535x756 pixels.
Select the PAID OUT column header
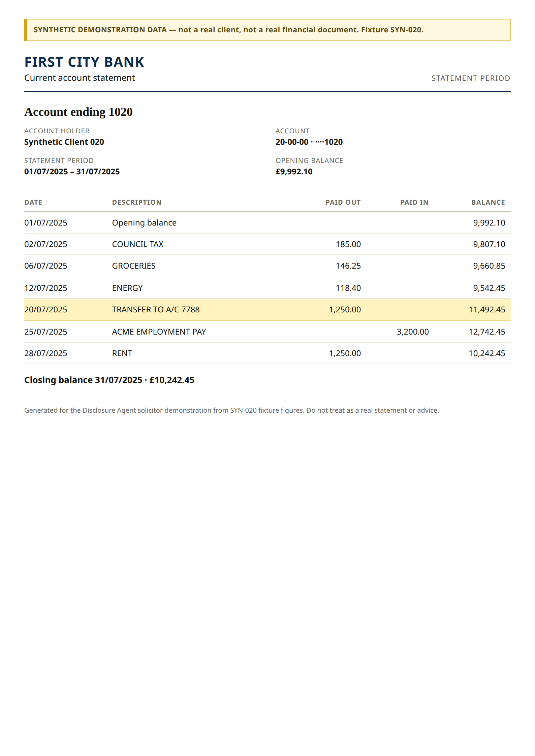coord(343,202)
